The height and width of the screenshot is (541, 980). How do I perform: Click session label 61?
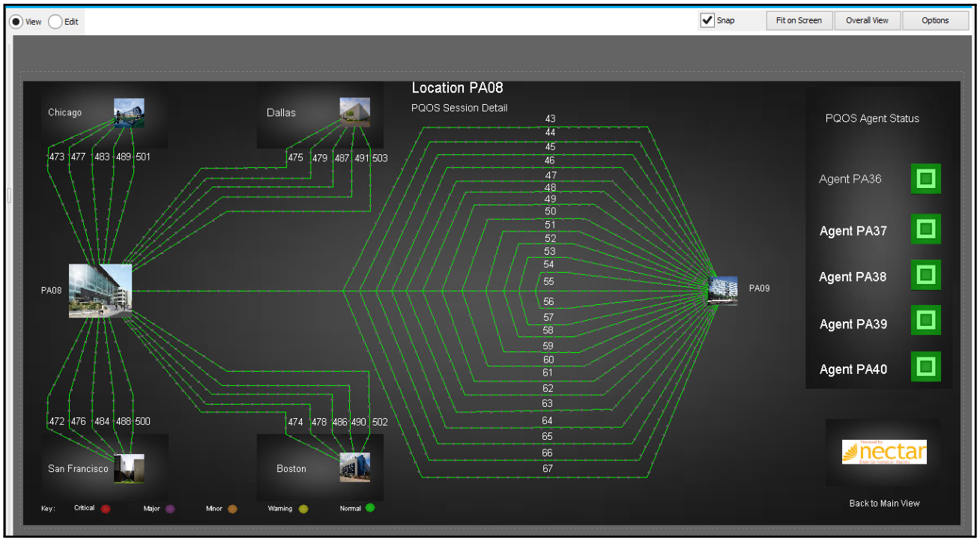tap(548, 373)
